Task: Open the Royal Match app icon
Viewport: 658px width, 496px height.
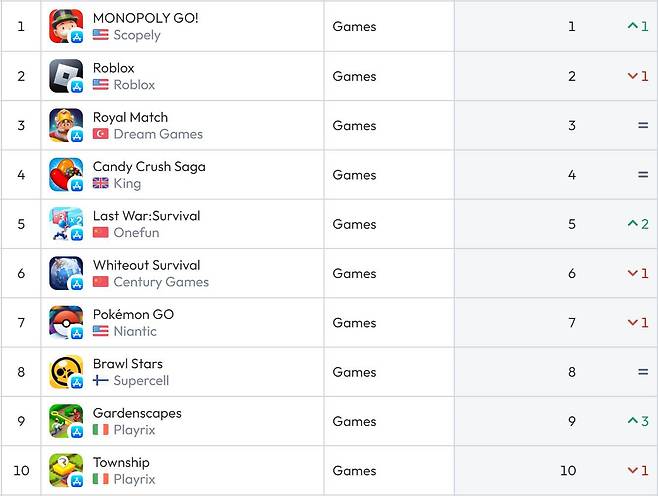Action: 66,125
